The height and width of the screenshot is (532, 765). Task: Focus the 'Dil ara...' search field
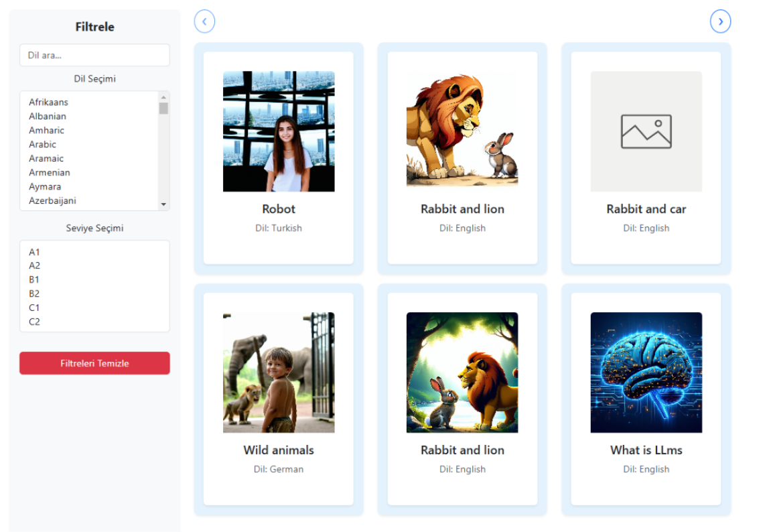pyautogui.click(x=94, y=55)
